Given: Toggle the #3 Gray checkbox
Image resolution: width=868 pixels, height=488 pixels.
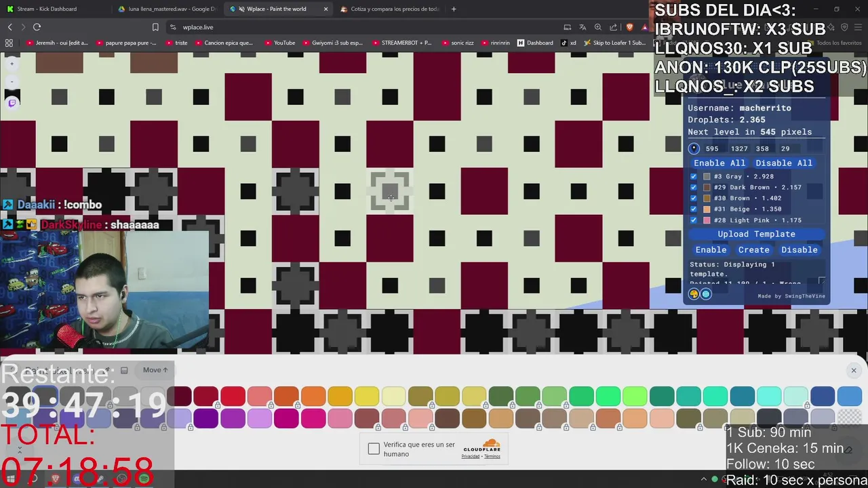Looking at the screenshot, I should [x=693, y=176].
